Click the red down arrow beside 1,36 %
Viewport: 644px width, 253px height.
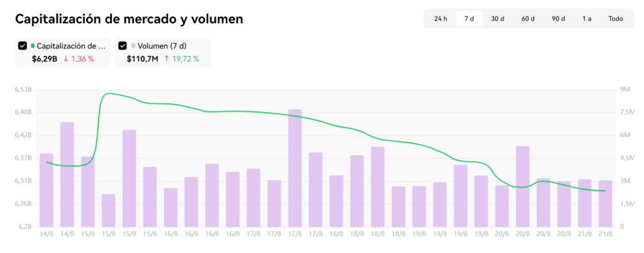pos(65,59)
